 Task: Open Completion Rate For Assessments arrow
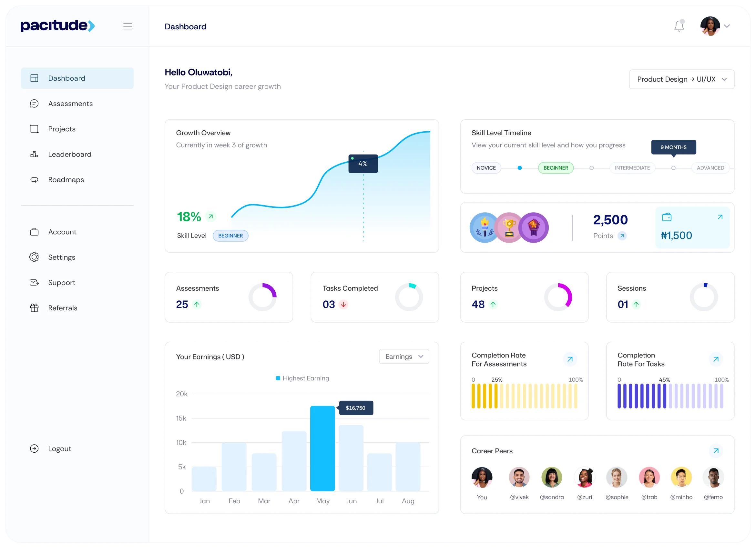point(570,359)
